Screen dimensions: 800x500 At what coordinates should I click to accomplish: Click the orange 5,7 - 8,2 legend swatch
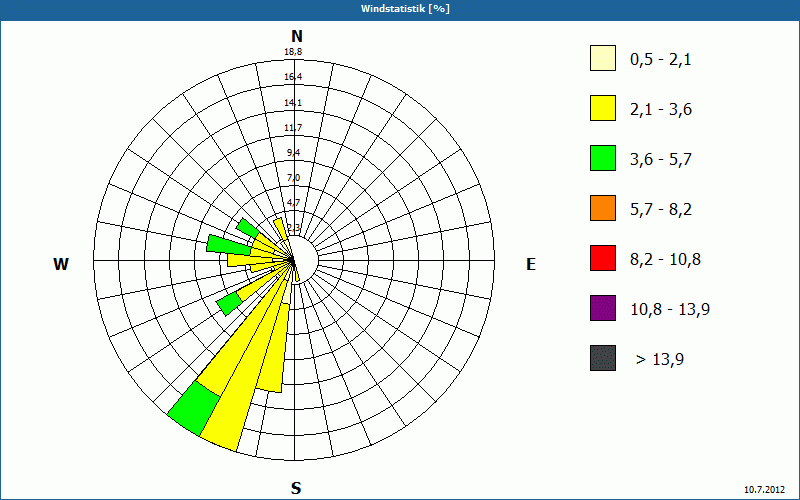coord(603,208)
